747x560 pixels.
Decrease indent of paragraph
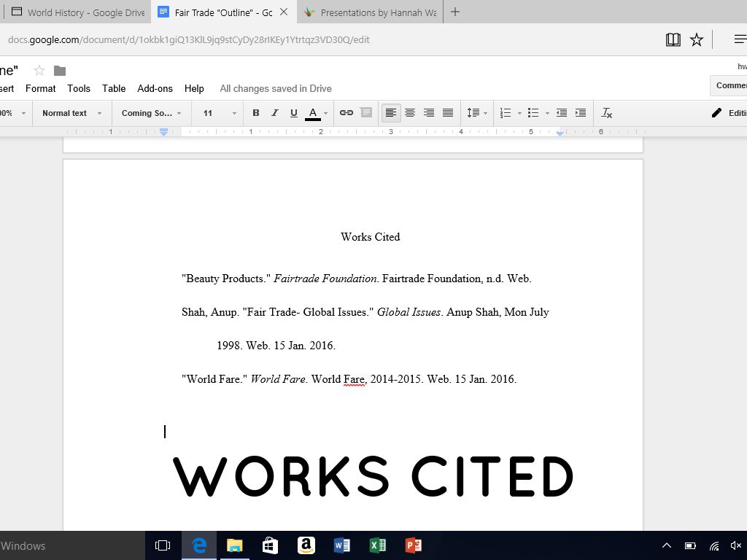coord(562,113)
